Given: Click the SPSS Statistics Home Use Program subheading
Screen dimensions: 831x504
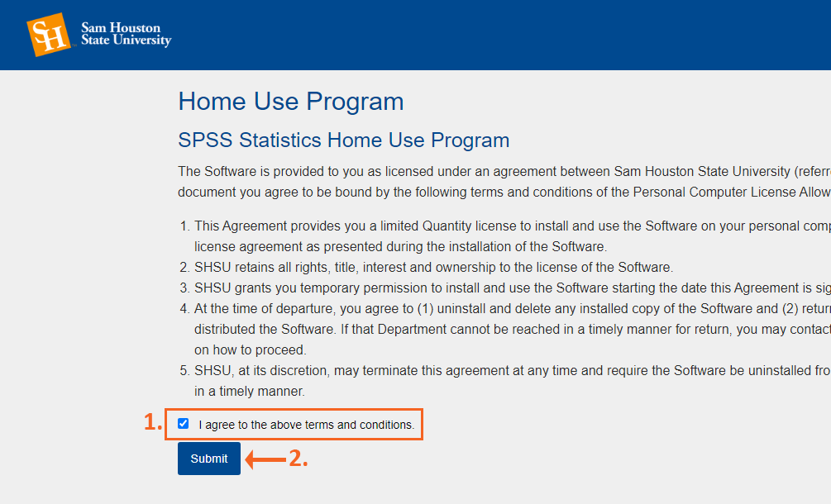Looking at the screenshot, I should click(x=343, y=140).
